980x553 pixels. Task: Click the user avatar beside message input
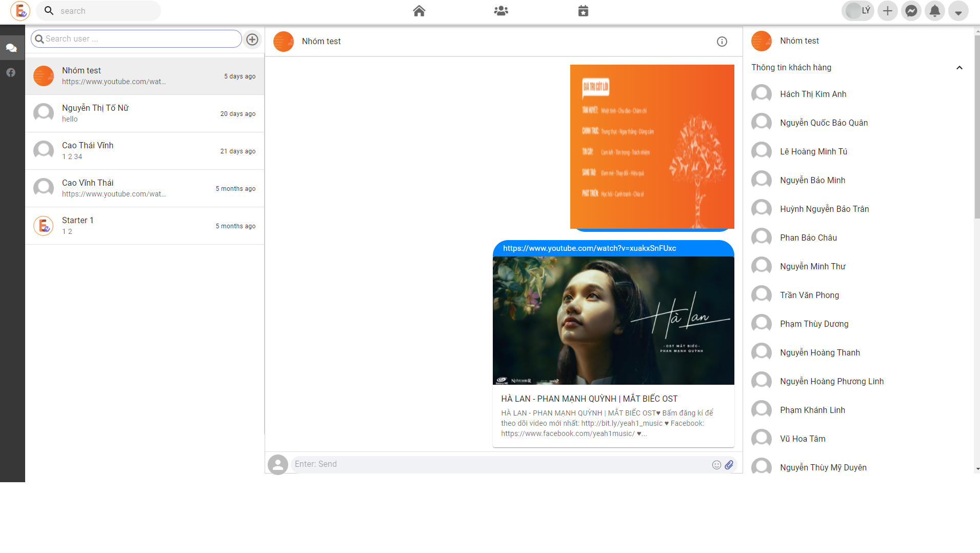point(278,465)
